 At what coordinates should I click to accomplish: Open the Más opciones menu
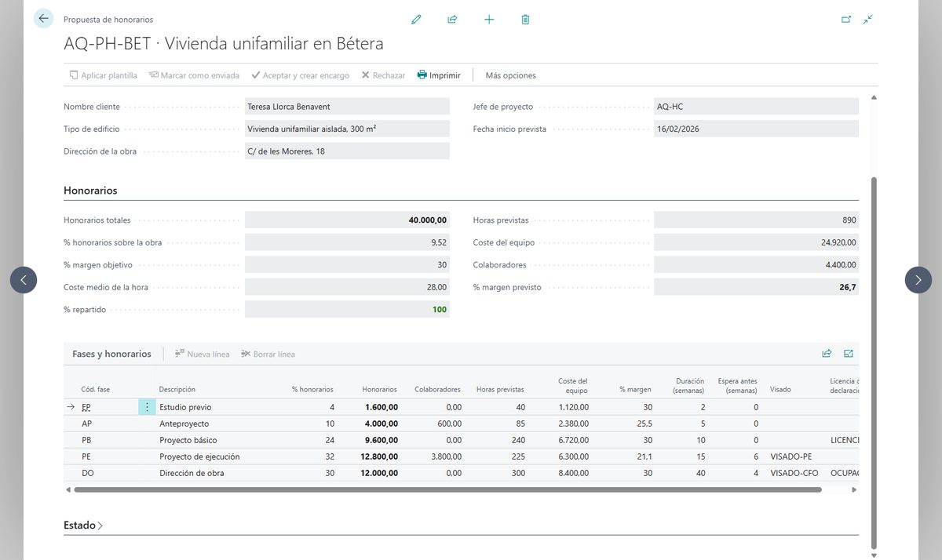(x=511, y=75)
